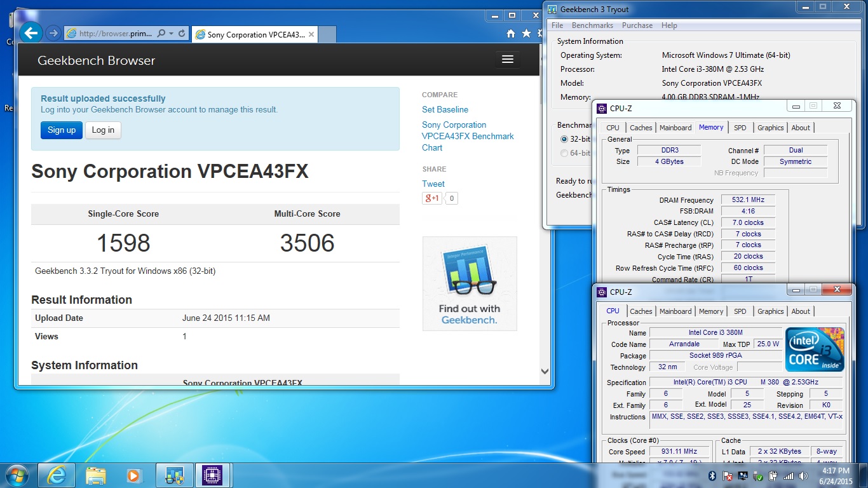Click the Tweet share link
Image resolution: width=868 pixels, height=488 pixels.
pos(433,184)
